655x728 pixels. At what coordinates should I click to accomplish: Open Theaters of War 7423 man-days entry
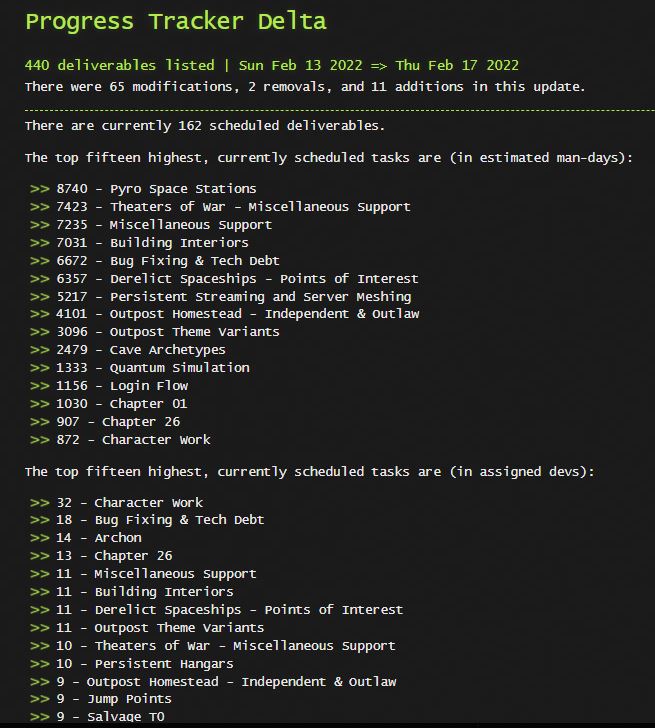tap(220, 207)
